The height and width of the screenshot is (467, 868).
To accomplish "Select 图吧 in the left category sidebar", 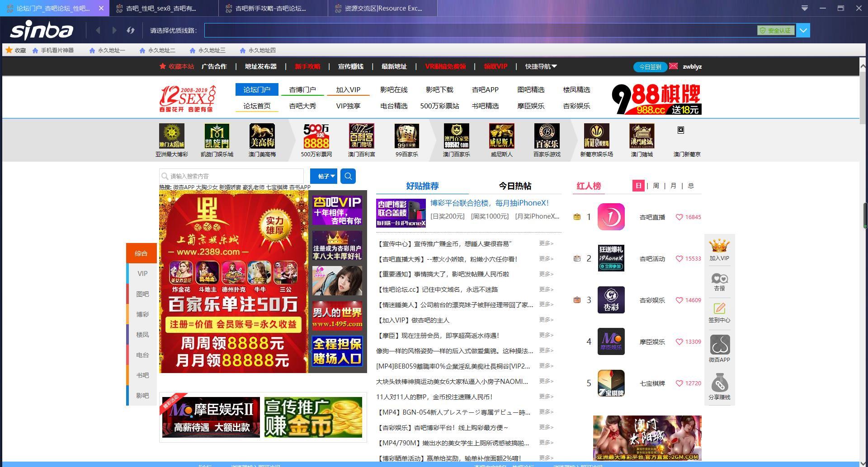I will click(x=142, y=294).
